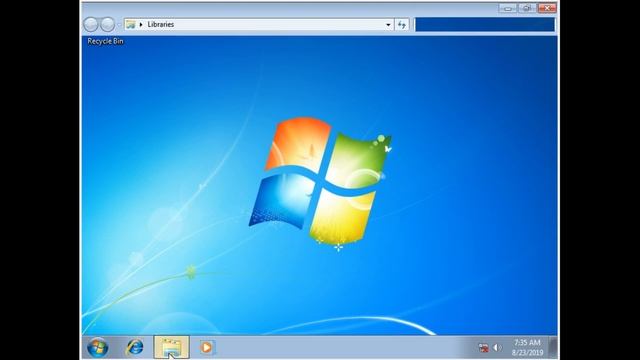Viewport: 640px width, 360px height.
Task: Close the Libraries window
Action: pyautogui.click(x=547, y=8)
